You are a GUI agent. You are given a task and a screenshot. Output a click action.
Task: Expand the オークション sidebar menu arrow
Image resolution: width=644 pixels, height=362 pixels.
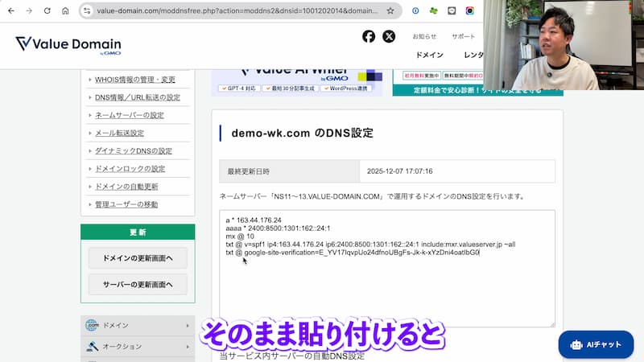click(x=188, y=347)
